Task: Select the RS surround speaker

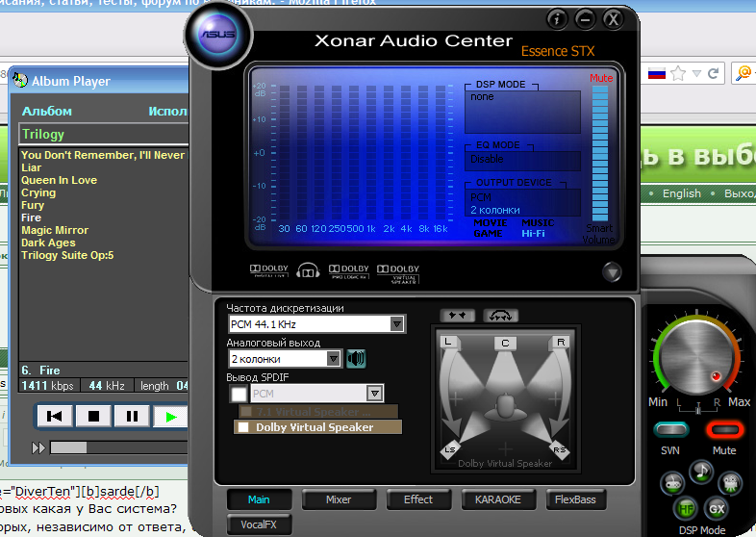Action: point(560,449)
